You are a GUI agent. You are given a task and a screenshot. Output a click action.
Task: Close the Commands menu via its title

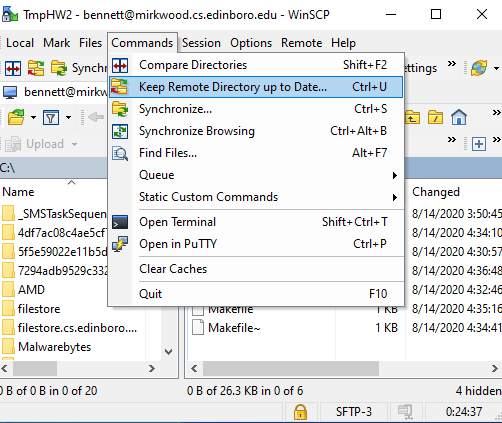coord(142,43)
